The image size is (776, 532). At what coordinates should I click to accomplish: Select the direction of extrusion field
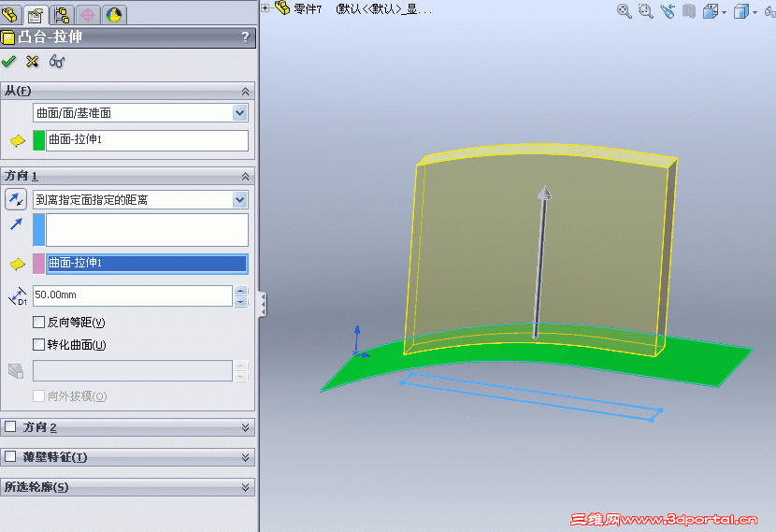tap(147, 230)
